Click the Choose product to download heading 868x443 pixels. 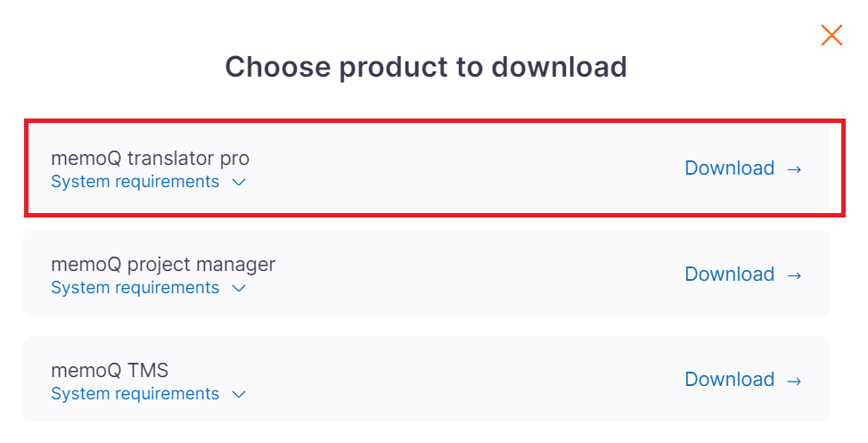point(426,67)
